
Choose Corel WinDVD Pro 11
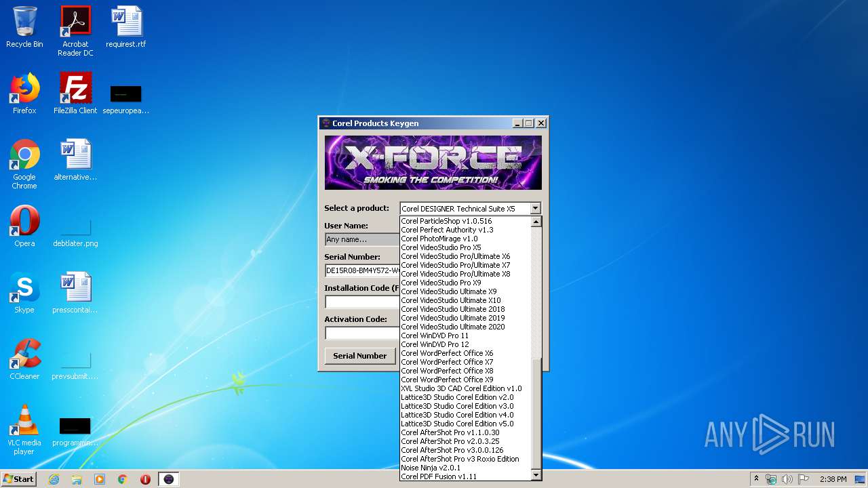465,335
